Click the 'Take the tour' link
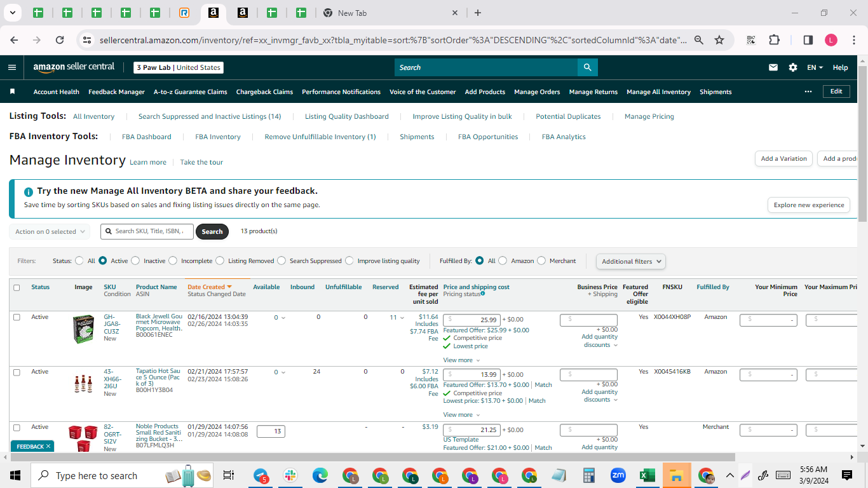 pos(201,162)
